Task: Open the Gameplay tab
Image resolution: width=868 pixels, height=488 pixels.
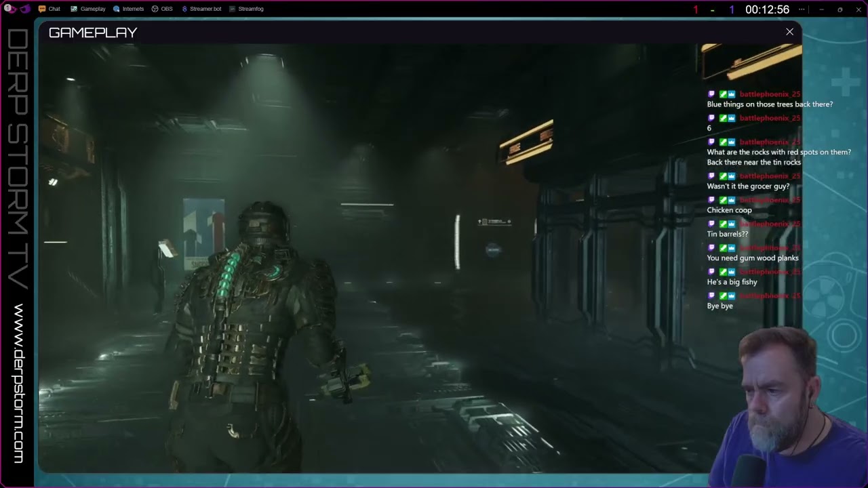Action: pos(88,9)
